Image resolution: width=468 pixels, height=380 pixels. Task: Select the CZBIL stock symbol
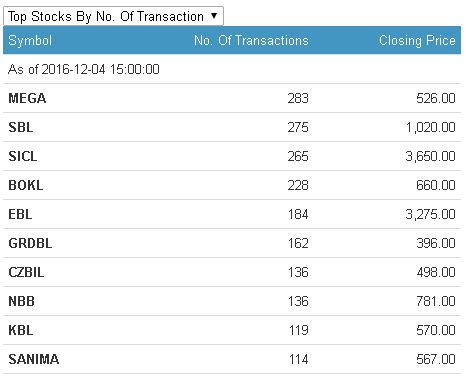[x=26, y=272]
